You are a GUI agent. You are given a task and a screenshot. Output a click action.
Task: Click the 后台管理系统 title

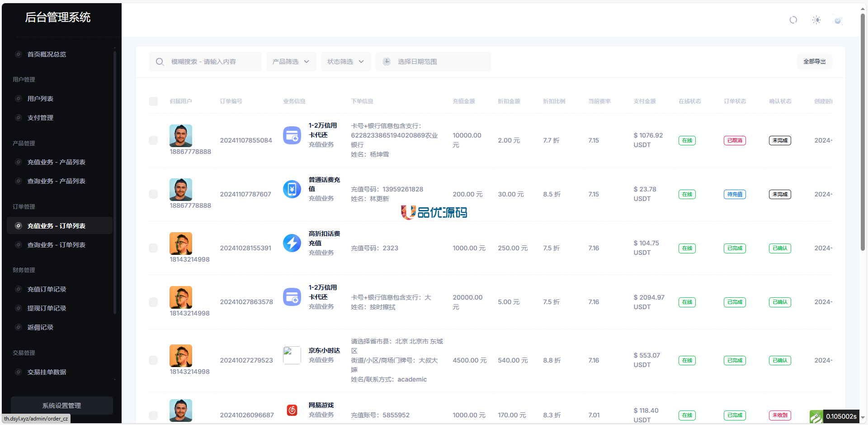[58, 17]
